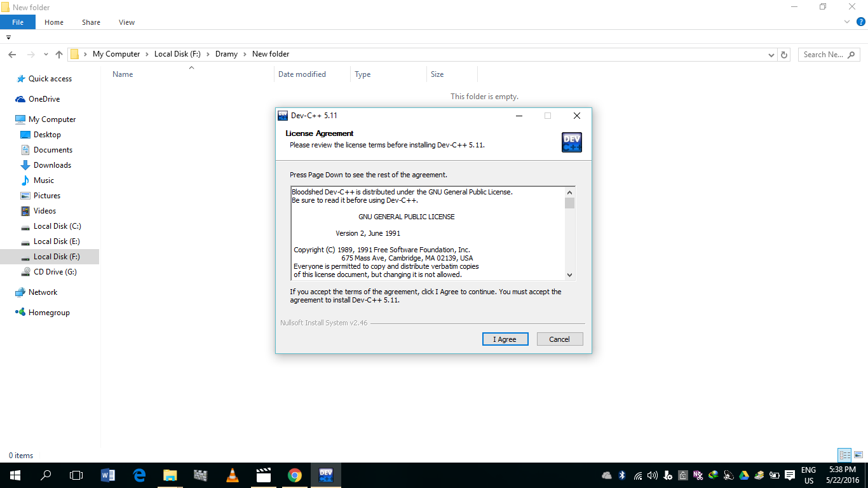Screen dimensions: 868x488
Task: Switch to large thumbnails view icon
Action: pyautogui.click(x=858, y=455)
